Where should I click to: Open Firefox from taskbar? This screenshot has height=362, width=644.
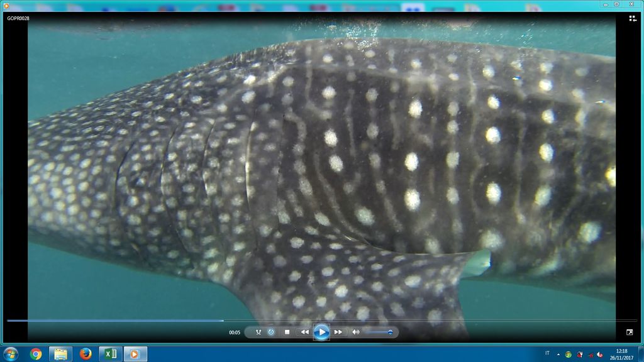(x=86, y=354)
